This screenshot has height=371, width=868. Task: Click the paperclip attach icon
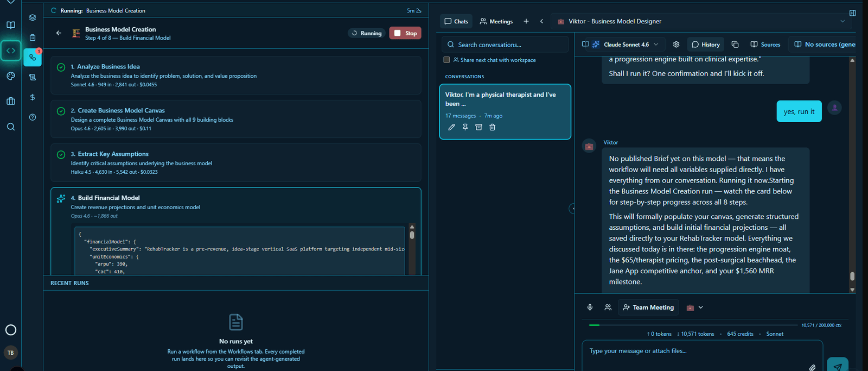point(812,368)
